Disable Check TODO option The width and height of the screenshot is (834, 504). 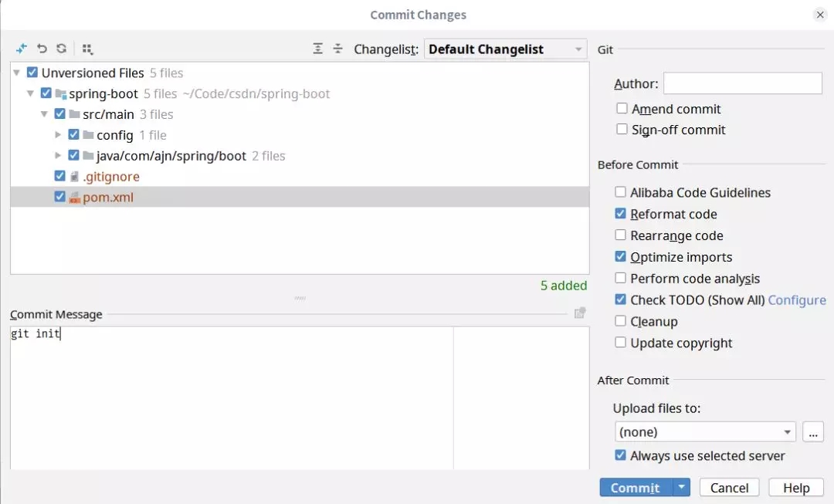click(620, 299)
